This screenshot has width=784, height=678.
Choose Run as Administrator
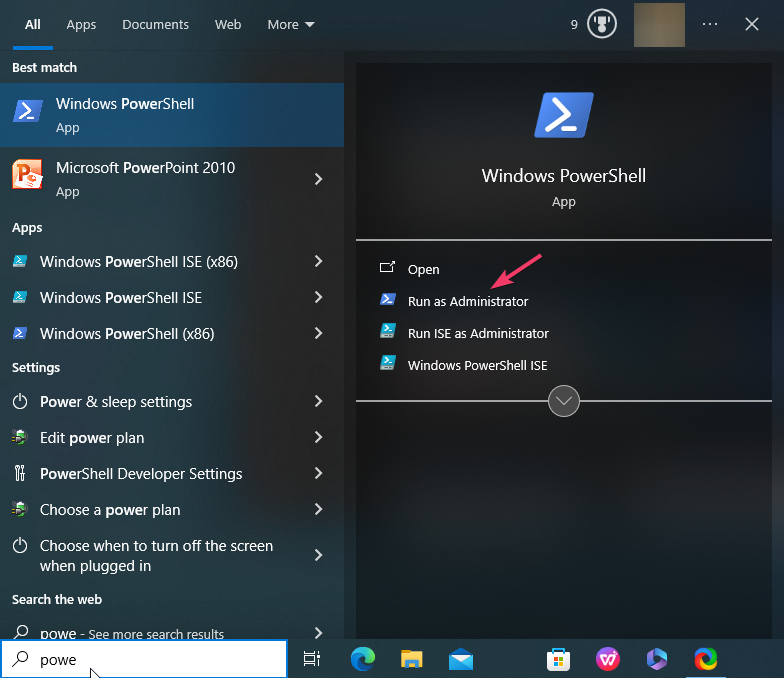468,302
